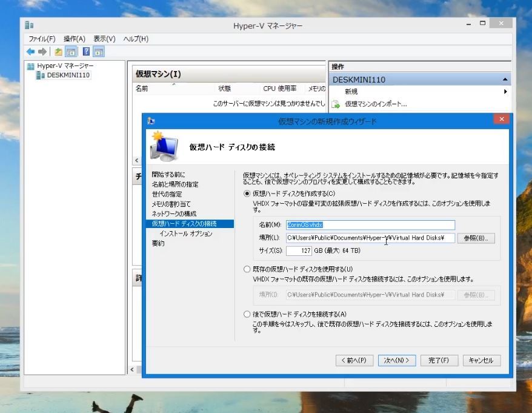Click the disk size field showing 127
The height and width of the screenshot is (413, 532).
tap(299, 250)
